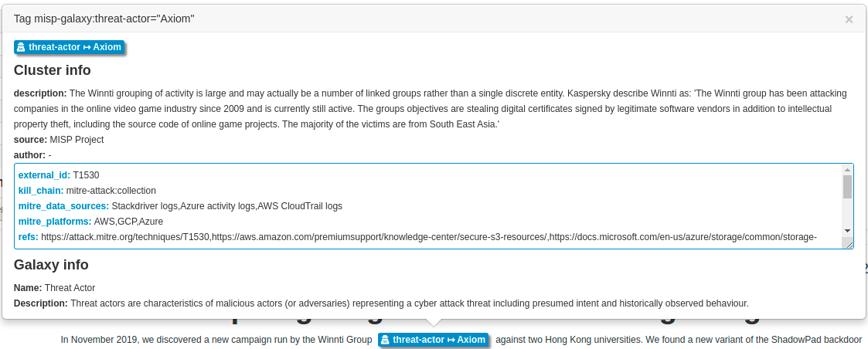Click the 'Name: Threat Actor' galaxy line
Screen dimensions: 868x349
54,288
